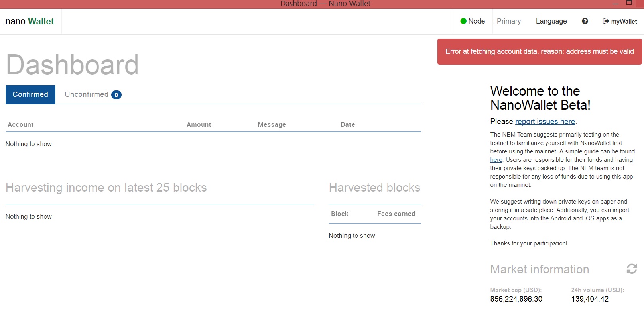Viewport: 644px width, 314px height.
Task: Click the logout arrow icon beside myWallet
Action: coord(606,21)
